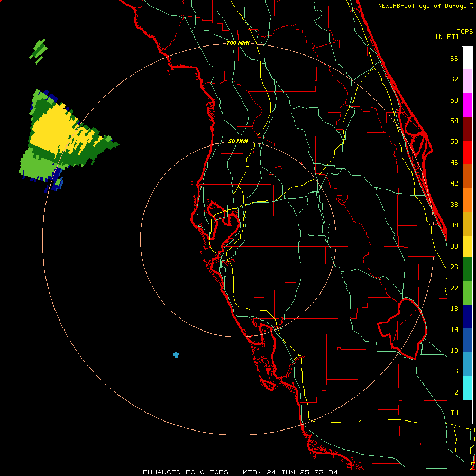Click the medium blue legend swatch
Screen dimensions: 476x476
pyautogui.click(x=467, y=340)
